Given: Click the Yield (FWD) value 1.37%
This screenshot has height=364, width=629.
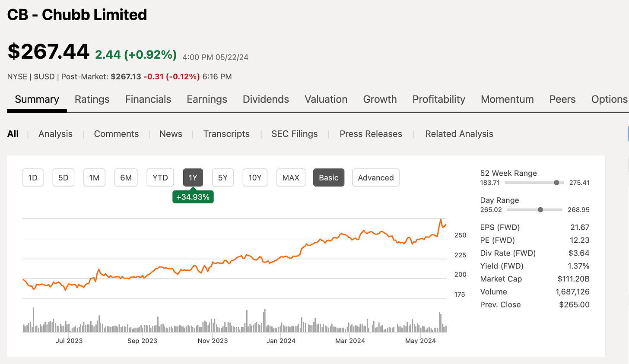Looking at the screenshot, I should tap(578, 266).
